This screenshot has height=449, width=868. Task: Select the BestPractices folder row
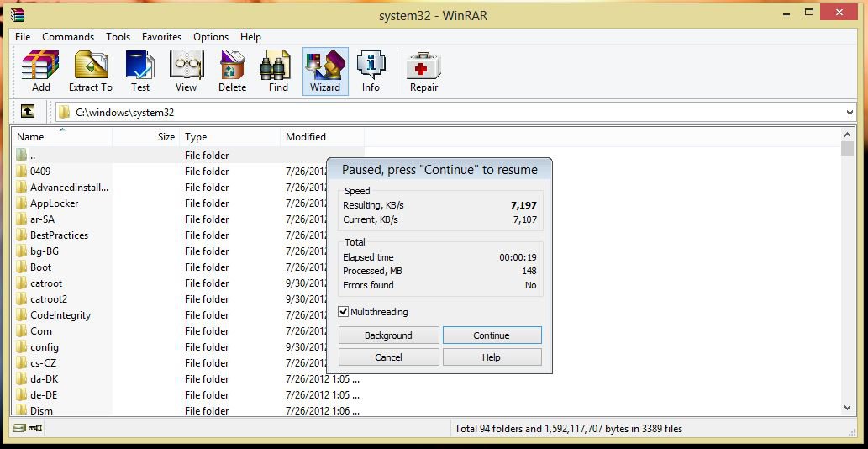click(187, 235)
